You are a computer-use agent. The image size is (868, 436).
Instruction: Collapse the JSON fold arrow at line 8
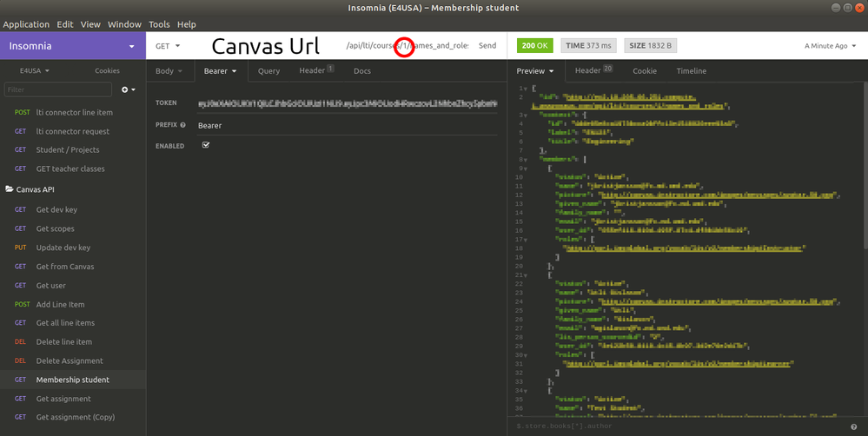[x=525, y=160]
